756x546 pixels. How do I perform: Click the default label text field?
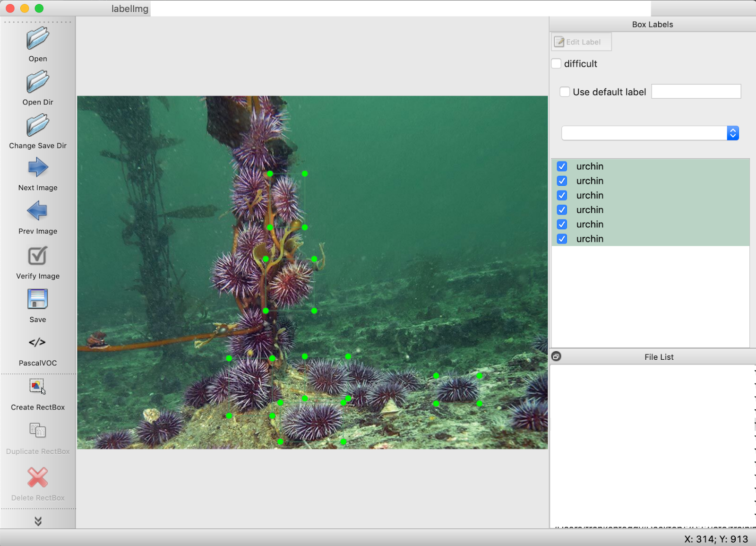[x=696, y=92]
